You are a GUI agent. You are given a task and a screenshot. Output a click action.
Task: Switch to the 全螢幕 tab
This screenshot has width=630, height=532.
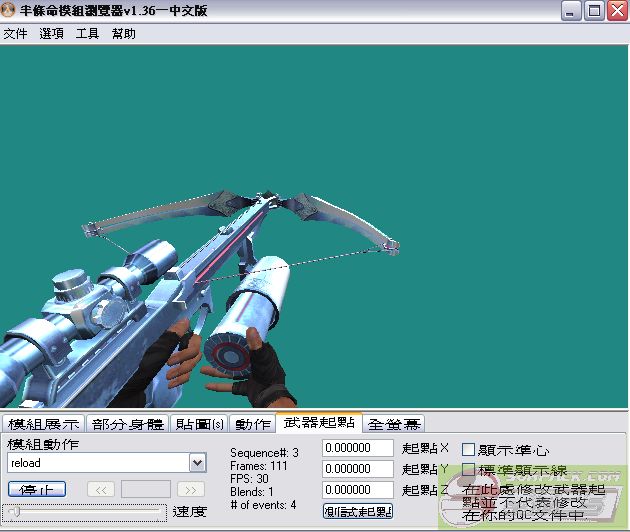[x=393, y=423]
